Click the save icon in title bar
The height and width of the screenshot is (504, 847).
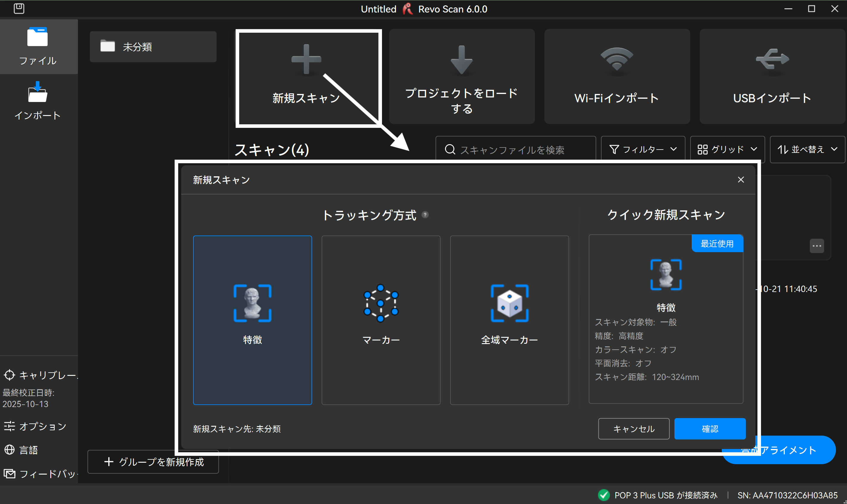point(19,9)
